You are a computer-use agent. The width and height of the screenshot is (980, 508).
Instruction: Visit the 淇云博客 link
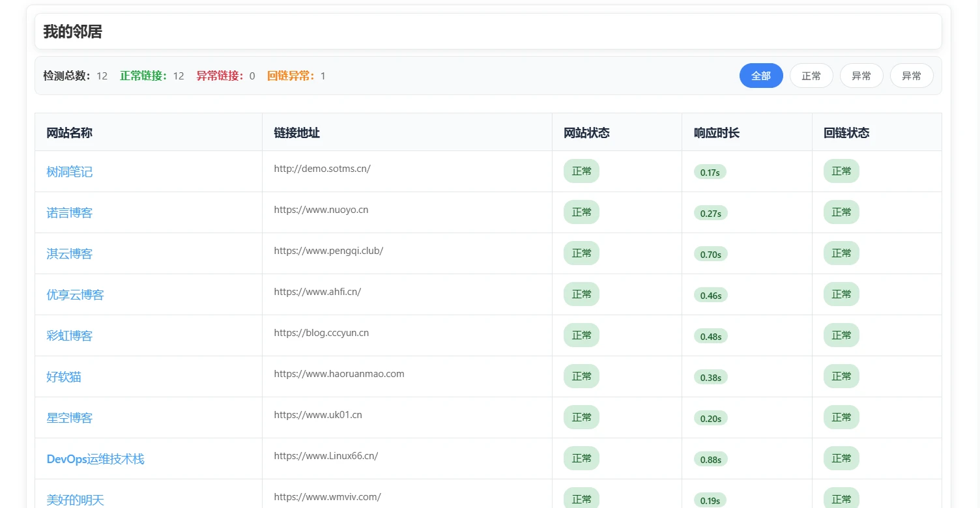tap(70, 254)
